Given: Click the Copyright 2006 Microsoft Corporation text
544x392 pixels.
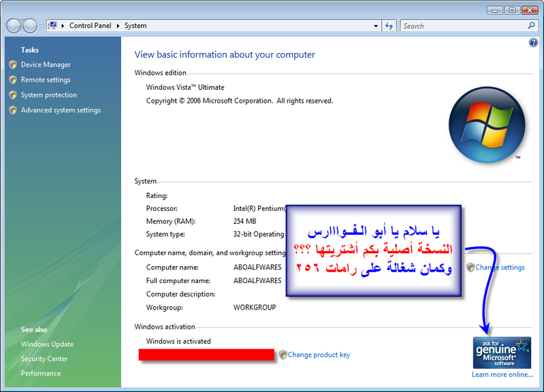Looking at the screenshot, I should (x=240, y=101).
